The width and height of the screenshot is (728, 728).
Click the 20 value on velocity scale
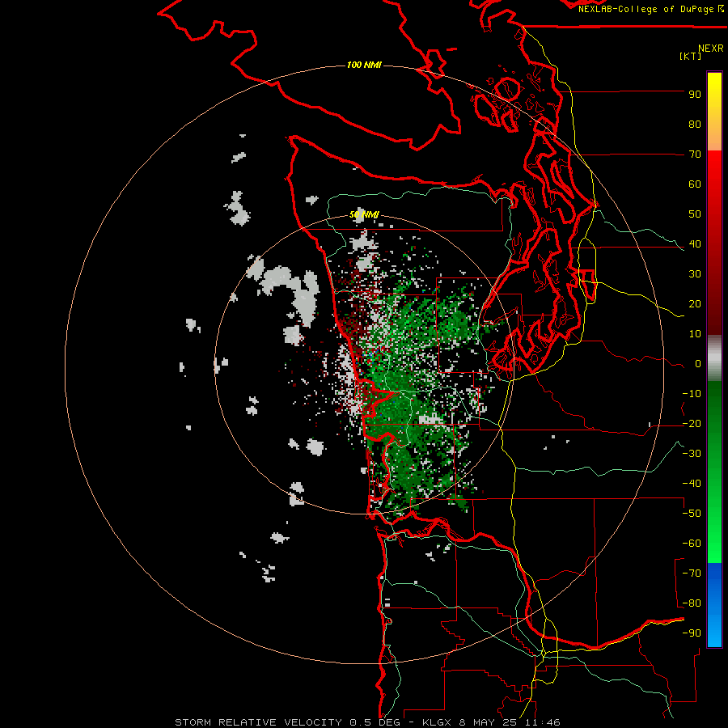tap(695, 304)
